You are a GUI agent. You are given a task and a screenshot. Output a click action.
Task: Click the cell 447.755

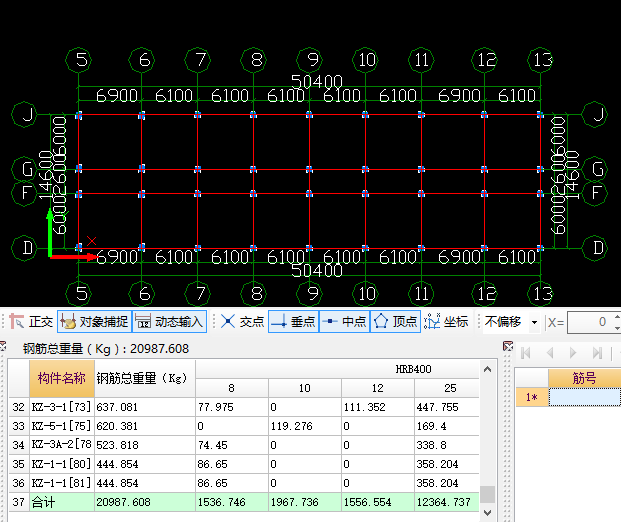tap(447, 407)
